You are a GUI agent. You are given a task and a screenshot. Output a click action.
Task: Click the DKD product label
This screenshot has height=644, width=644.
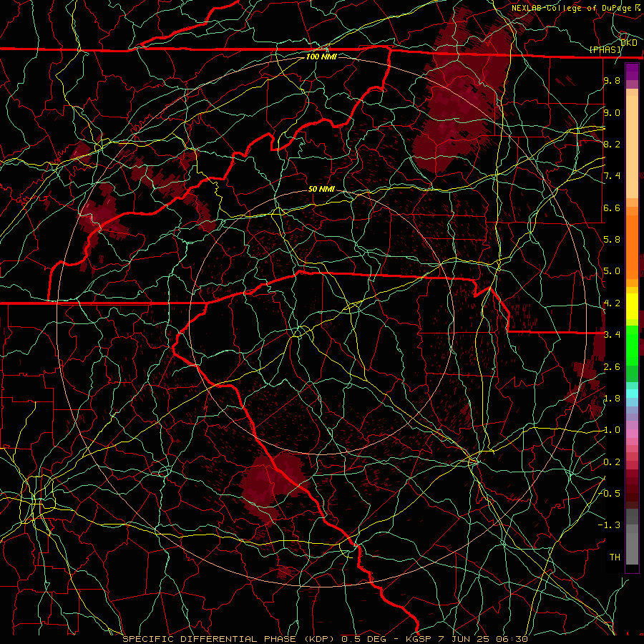[629, 42]
